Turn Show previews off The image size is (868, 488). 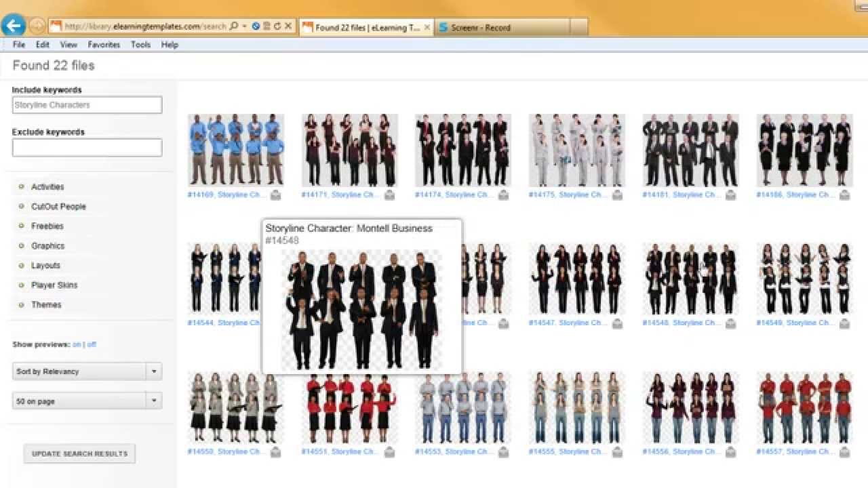92,344
